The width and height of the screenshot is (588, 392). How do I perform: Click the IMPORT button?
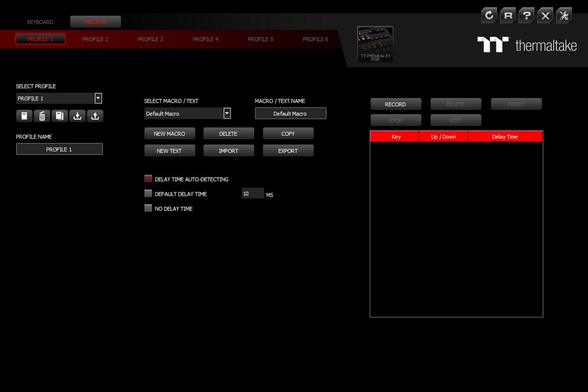tap(229, 151)
